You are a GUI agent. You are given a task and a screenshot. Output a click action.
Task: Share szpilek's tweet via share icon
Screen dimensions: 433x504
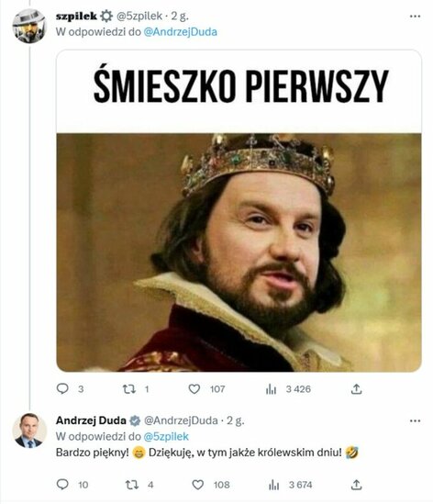pyautogui.click(x=356, y=389)
